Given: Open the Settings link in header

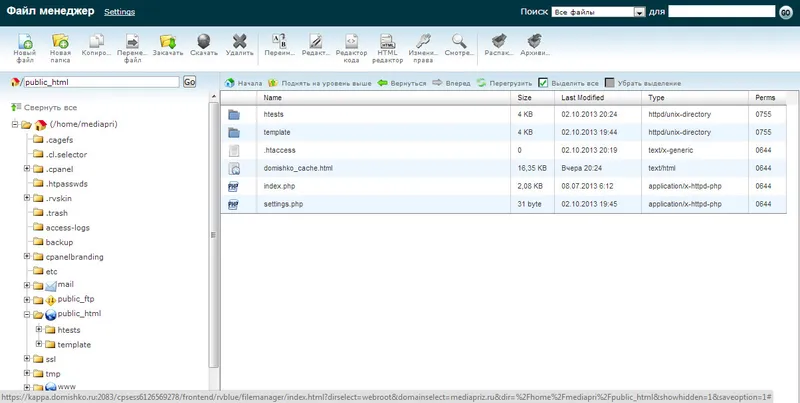Looking at the screenshot, I should (x=119, y=12).
